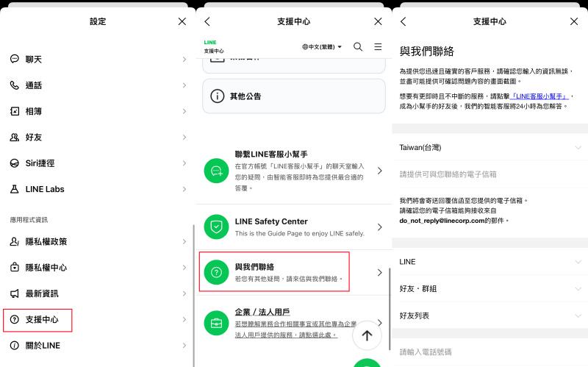Open 關於LINE menu entry
The height and width of the screenshot is (367, 588).
pos(98,345)
